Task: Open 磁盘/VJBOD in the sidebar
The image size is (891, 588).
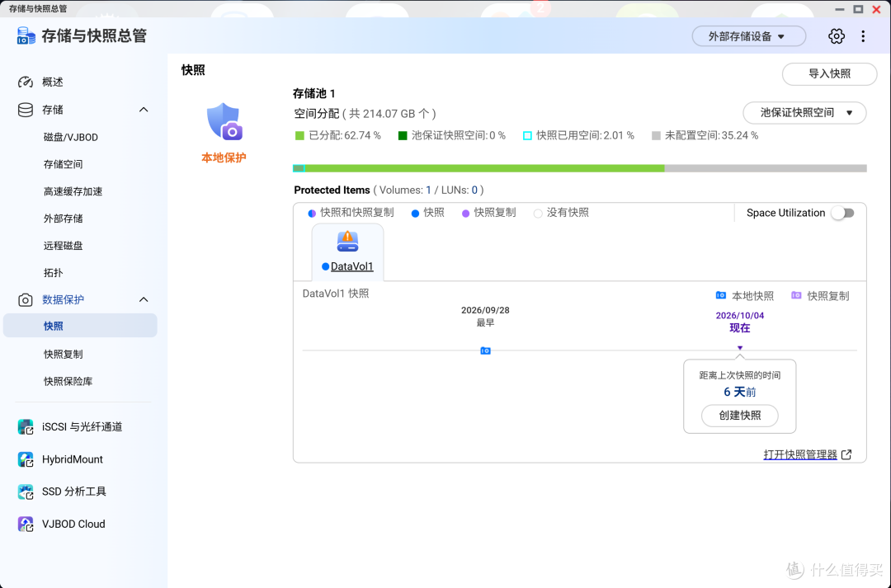Action: 70,137
